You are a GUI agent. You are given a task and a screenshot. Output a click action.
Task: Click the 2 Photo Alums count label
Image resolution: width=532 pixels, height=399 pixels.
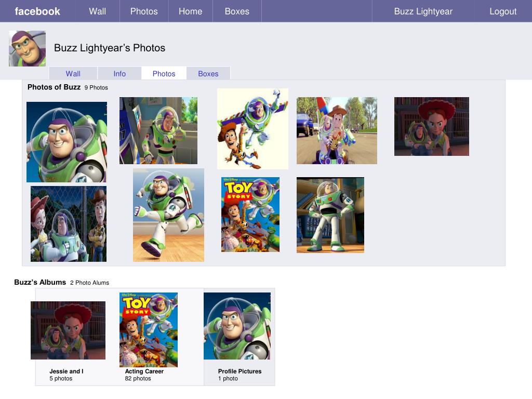click(89, 283)
